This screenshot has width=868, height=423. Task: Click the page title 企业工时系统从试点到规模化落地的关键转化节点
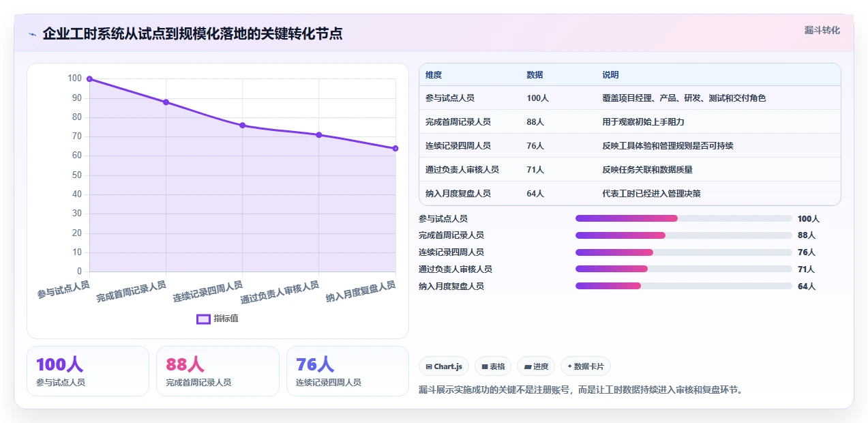click(x=192, y=34)
